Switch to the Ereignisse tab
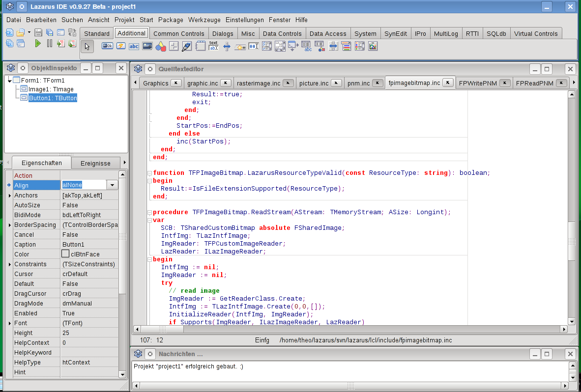Image resolution: width=581 pixels, height=392 pixels. (95, 163)
